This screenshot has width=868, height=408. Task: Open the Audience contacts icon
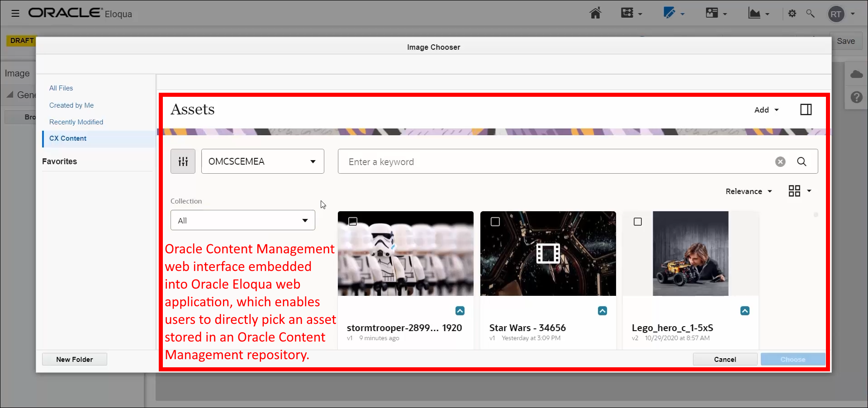pyautogui.click(x=712, y=13)
